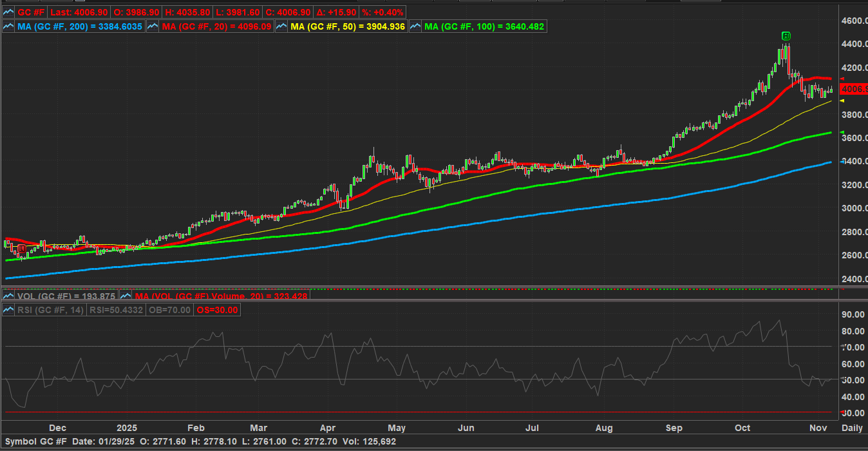Viewport: 868px width, 451px height.
Task: Click the red 4006.9 last price tag
Action: coord(854,89)
